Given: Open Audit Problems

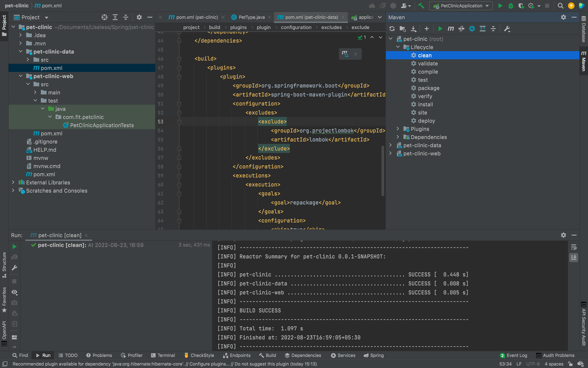Looking at the screenshot, I should pos(556,355).
